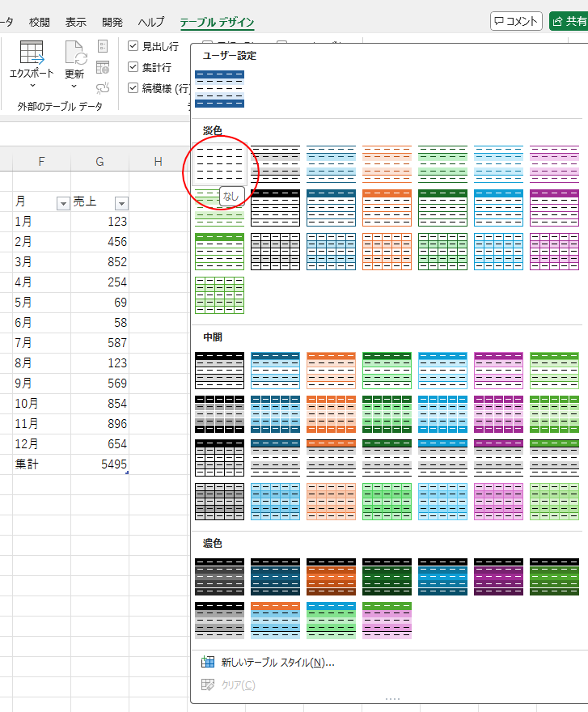
Task: Open the ヘルプ ribbon tab
Action: [151, 22]
